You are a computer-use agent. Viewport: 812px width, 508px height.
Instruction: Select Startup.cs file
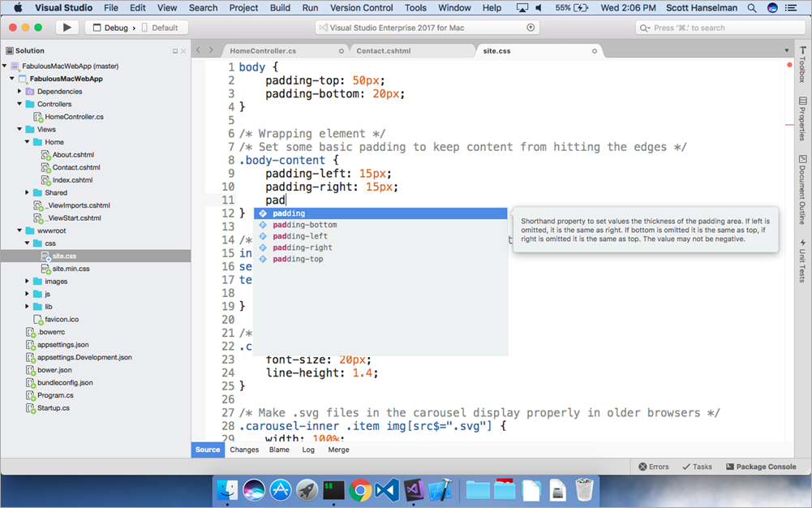click(53, 407)
